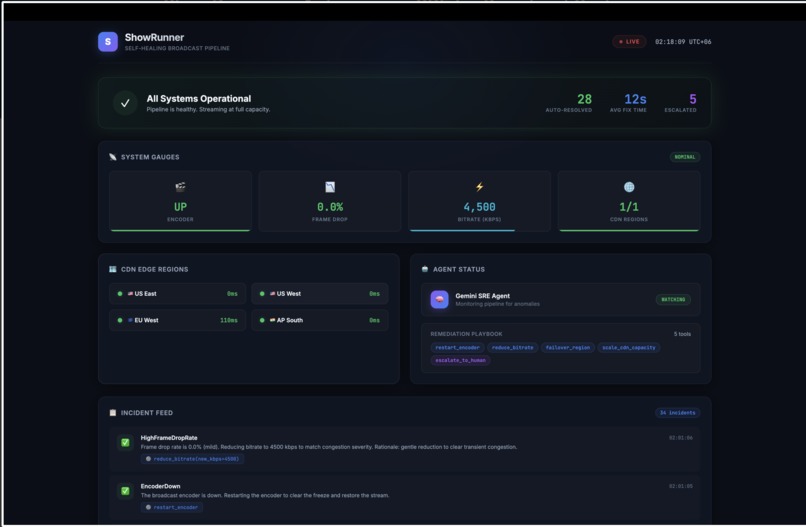This screenshot has width=806, height=527.
Task: Click the EU West flag icon
Action: (130, 320)
